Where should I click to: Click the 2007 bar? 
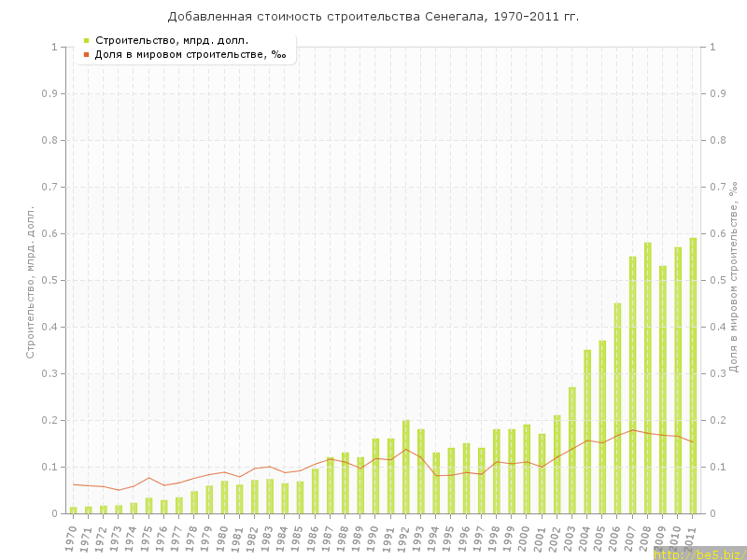[x=632, y=385]
